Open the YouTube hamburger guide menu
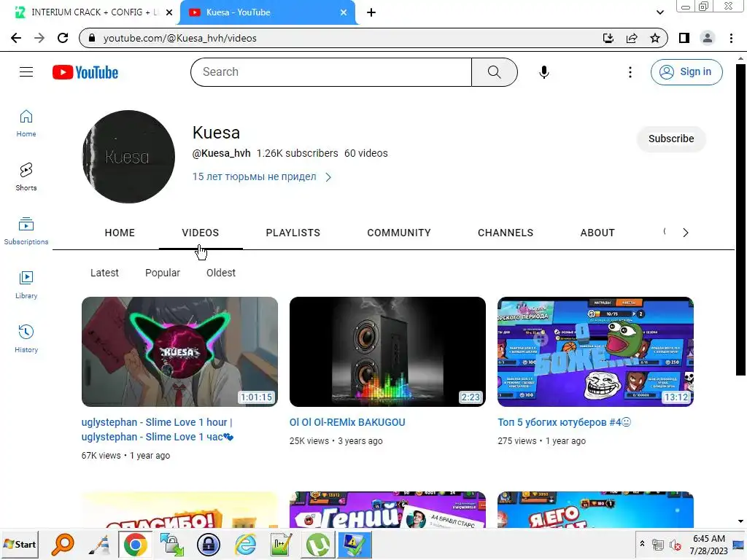The width and height of the screenshot is (747, 560). [26, 72]
